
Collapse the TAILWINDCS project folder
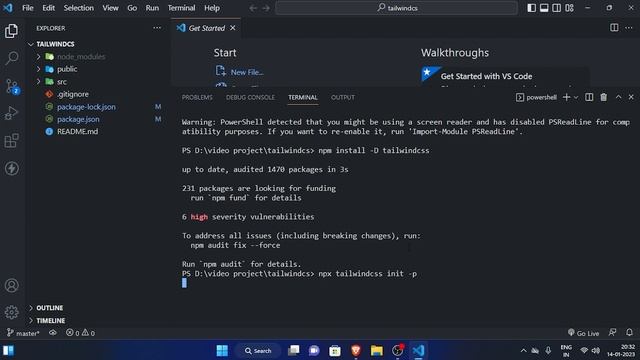(55, 44)
